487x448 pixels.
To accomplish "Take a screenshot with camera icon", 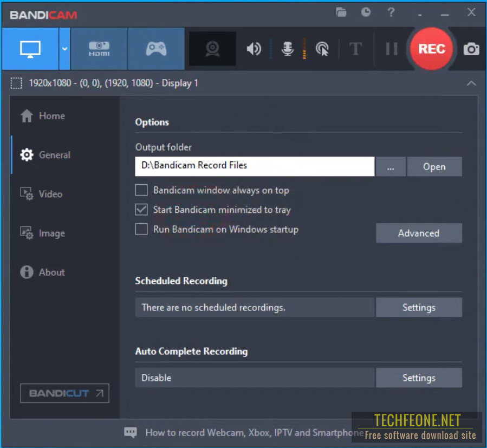I will pos(471,49).
